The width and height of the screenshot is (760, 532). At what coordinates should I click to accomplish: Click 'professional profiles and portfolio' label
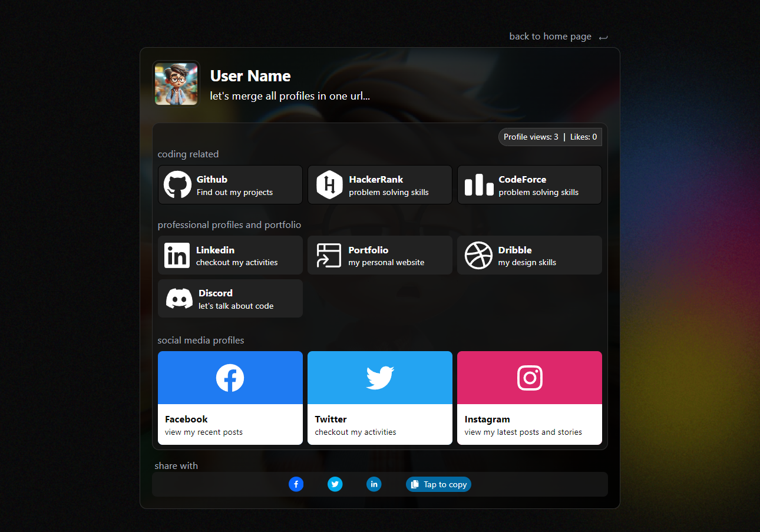(x=229, y=225)
